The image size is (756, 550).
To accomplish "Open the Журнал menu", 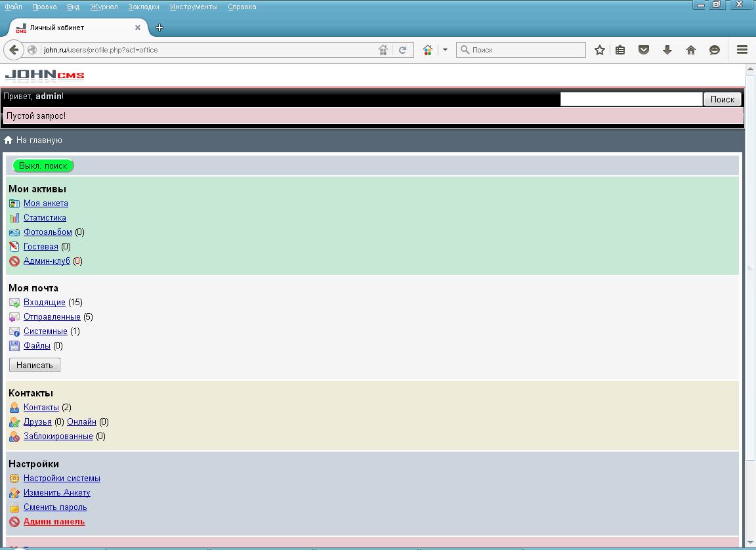I will click(x=104, y=7).
